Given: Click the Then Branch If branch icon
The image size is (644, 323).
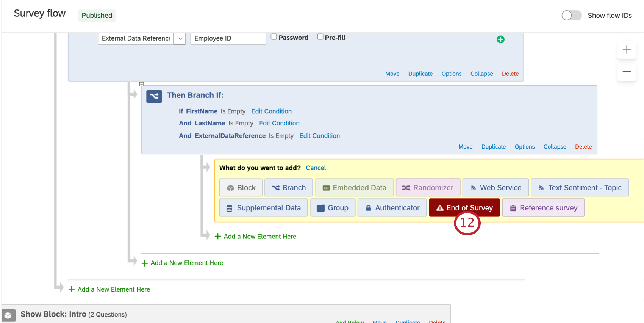Looking at the screenshot, I should 154,96.
